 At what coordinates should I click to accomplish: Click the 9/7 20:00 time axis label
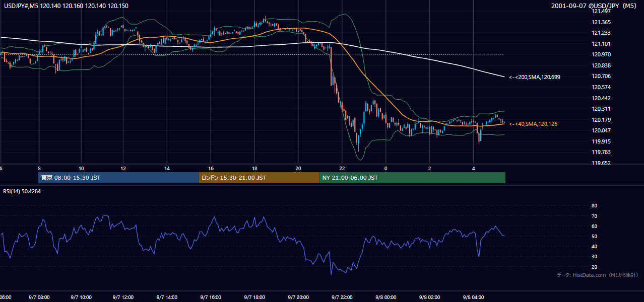298,297
